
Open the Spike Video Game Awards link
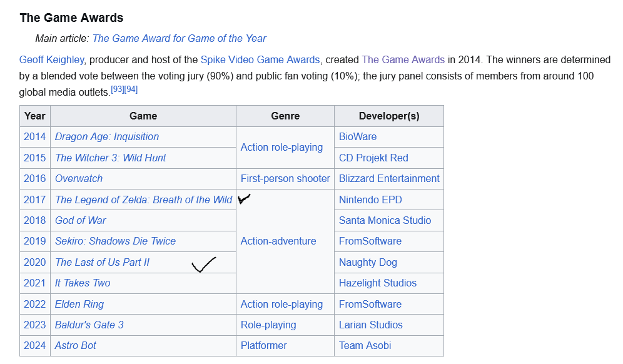pyautogui.click(x=260, y=59)
